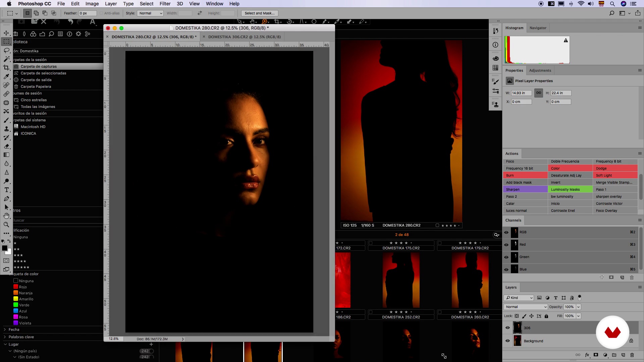Expand the Opacity slider dropdown arrow
Screen dimensions: 644x362
[579, 307]
